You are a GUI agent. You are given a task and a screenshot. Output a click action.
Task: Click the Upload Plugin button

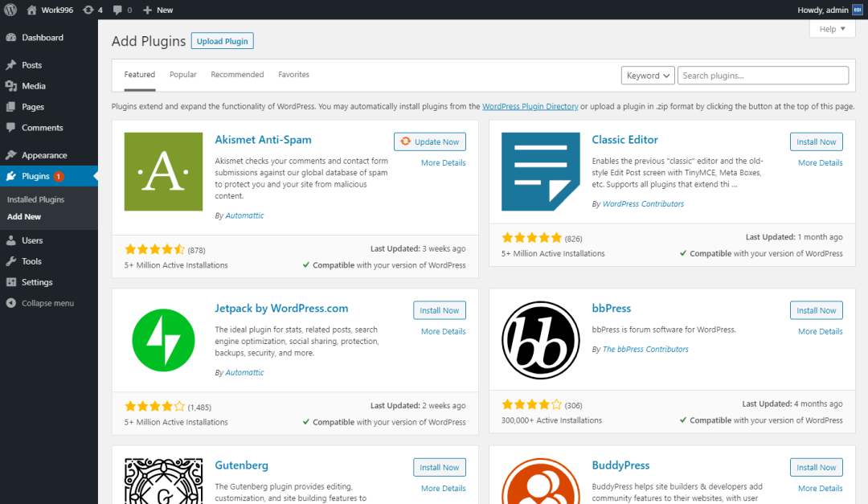coord(222,41)
